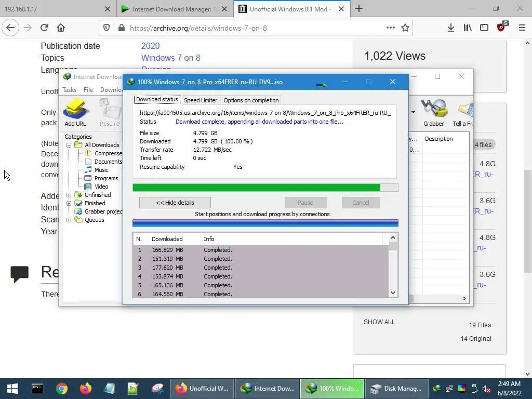Viewport: 532px width, 399px height.
Task: Click the Cancel button
Action: (x=361, y=203)
